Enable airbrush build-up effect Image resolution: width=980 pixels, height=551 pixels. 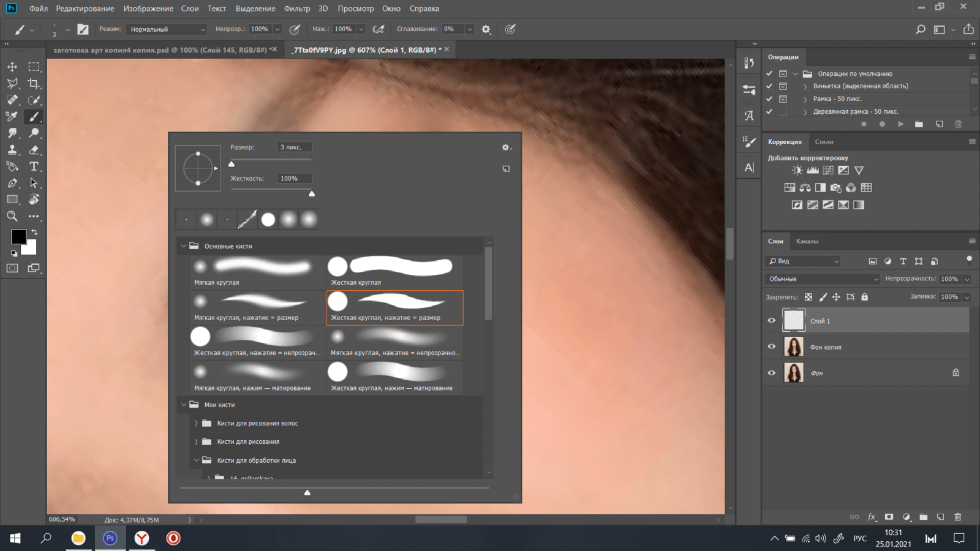(379, 29)
